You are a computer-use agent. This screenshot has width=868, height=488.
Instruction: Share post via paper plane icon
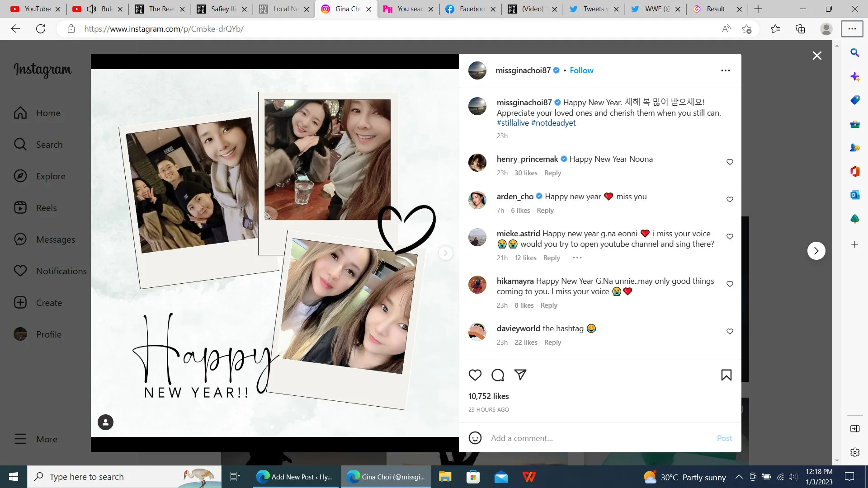(x=520, y=375)
